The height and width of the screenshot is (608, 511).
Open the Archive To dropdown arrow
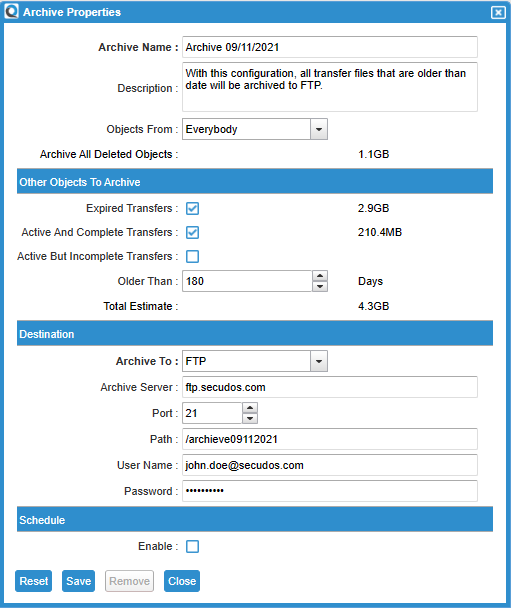coord(319,361)
